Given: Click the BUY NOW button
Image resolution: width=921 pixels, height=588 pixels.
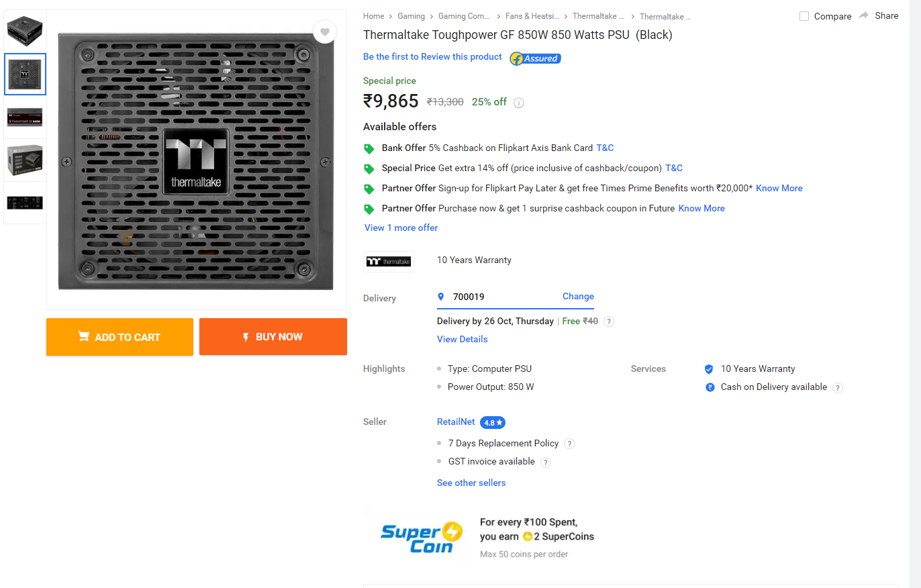Looking at the screenshot, I should (273, 337).
